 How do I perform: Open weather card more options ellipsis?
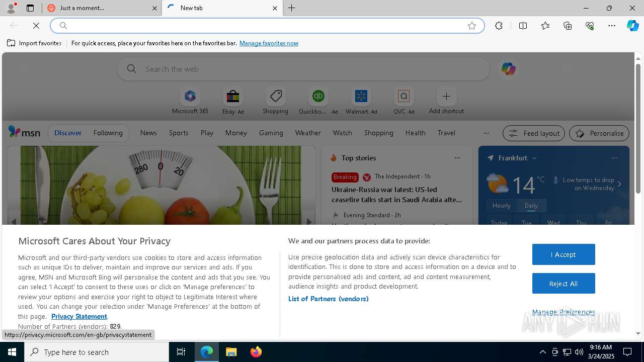[x=614, y=158]
